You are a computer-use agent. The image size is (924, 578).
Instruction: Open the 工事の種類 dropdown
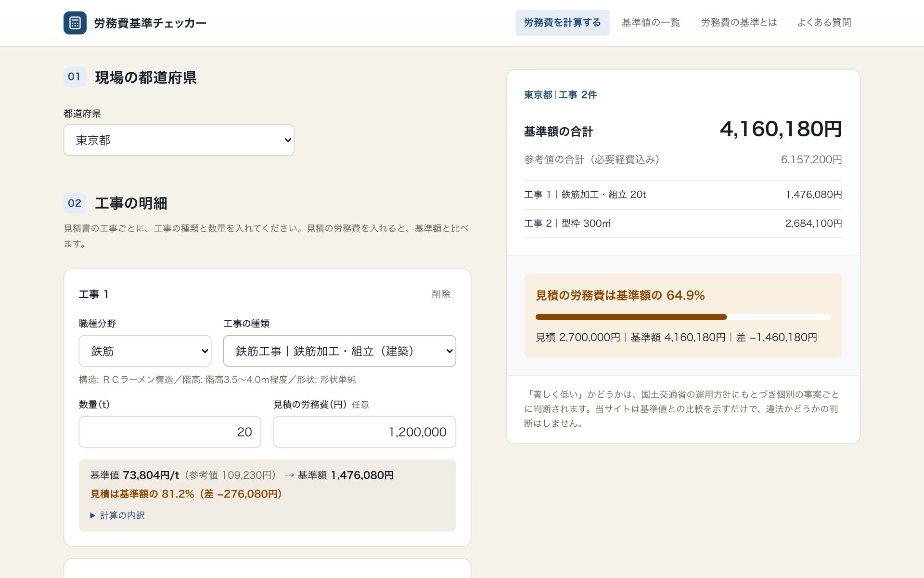point(339,351)
